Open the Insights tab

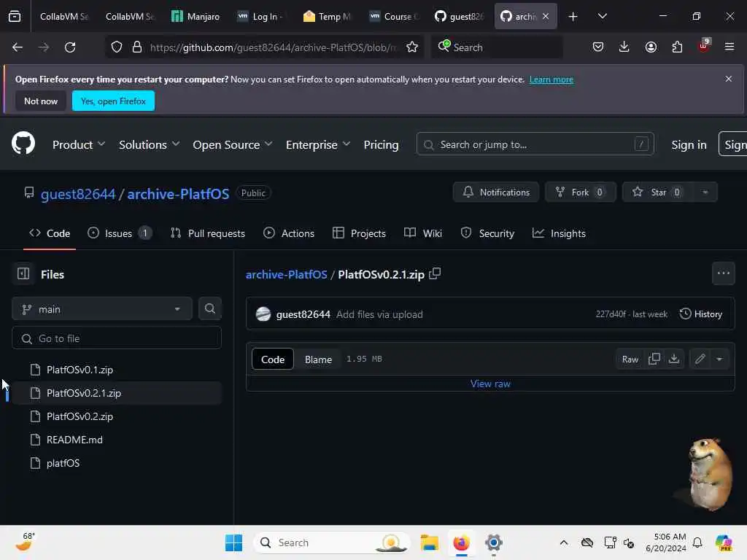[559, 233]
